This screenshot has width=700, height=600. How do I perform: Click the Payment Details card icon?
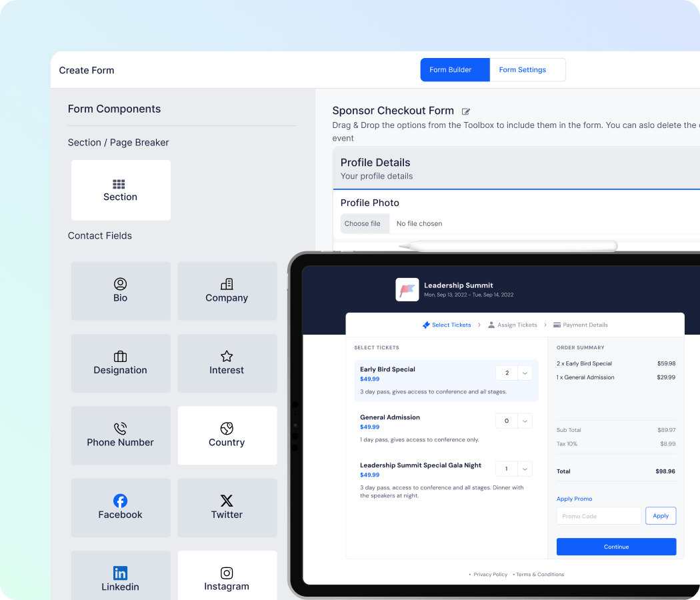pos(557,325)
